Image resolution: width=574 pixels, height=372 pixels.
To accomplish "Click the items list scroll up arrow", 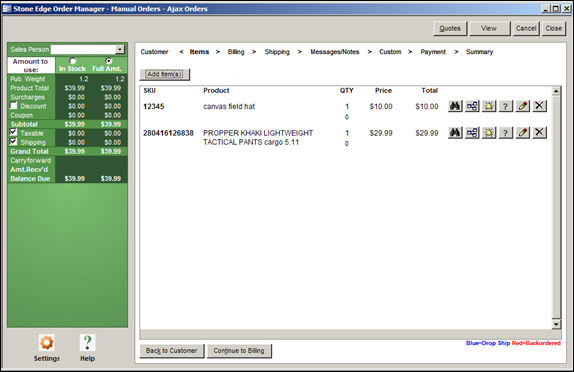I will (556, 91).
